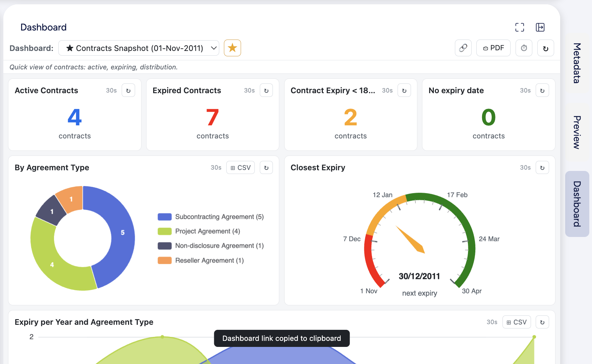Open the Contracts Snapshot dashboard dropdown

tap(139, 48)
